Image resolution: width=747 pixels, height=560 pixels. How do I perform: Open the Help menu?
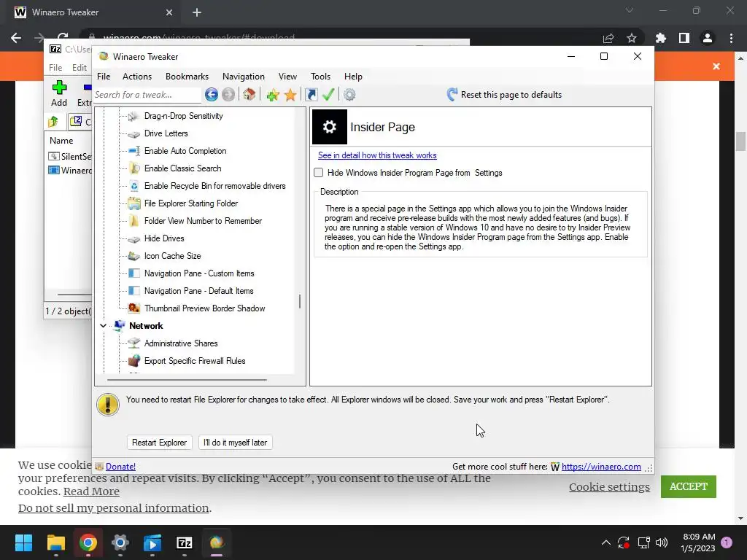[x=353, y=76]
